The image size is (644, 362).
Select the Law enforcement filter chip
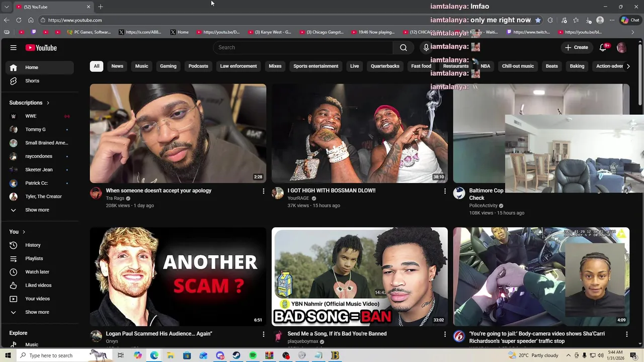point(238,66)
